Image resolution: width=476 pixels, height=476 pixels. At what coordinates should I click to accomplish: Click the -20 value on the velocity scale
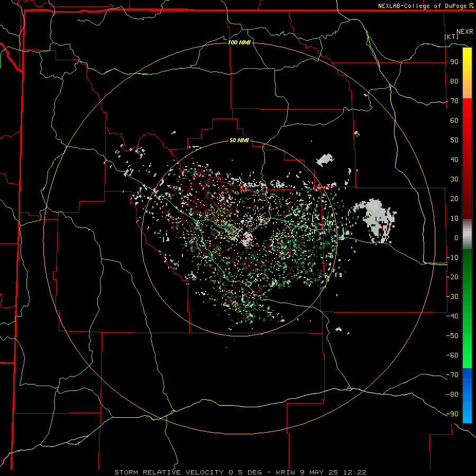(452, 277)
